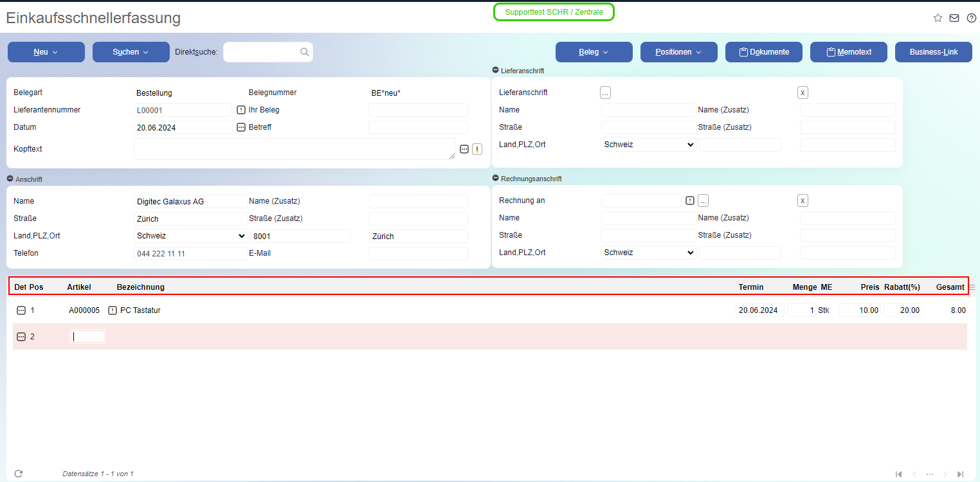The image size is (980, 482).
Task: Open the pager ellipsis for more pages
Action: (930, 474)
